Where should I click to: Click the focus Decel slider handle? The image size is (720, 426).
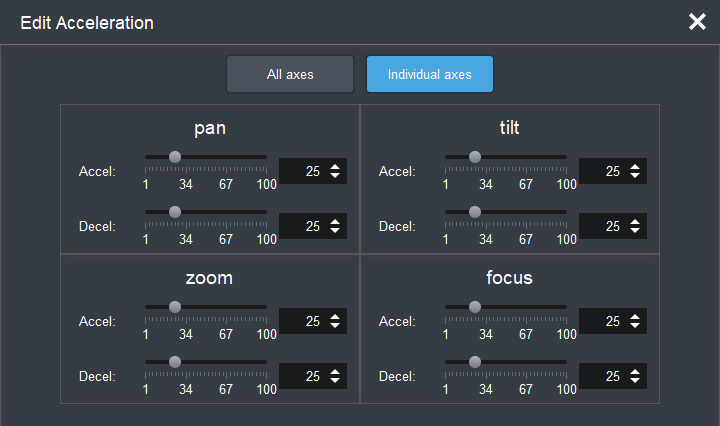475,362
